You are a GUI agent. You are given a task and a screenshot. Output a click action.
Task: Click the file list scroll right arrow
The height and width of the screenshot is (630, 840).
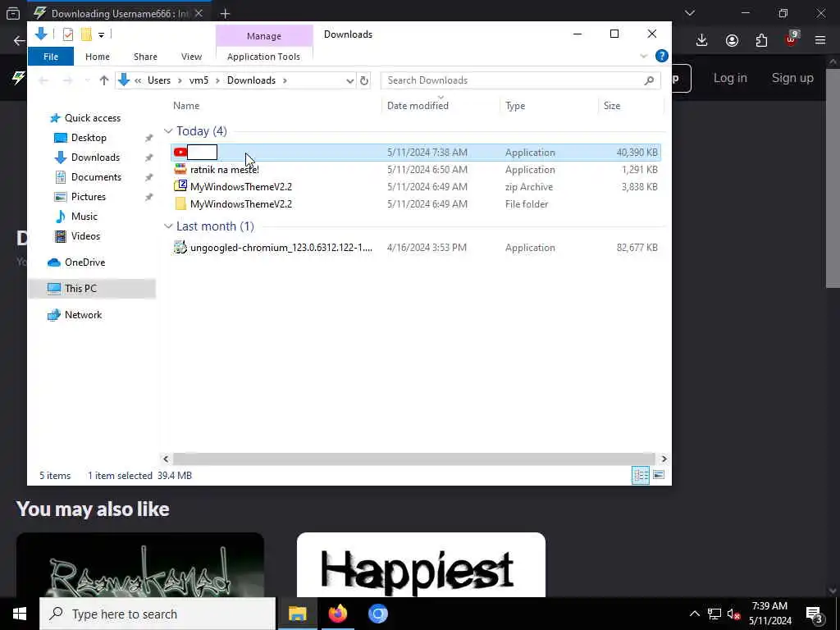point(664,459)
